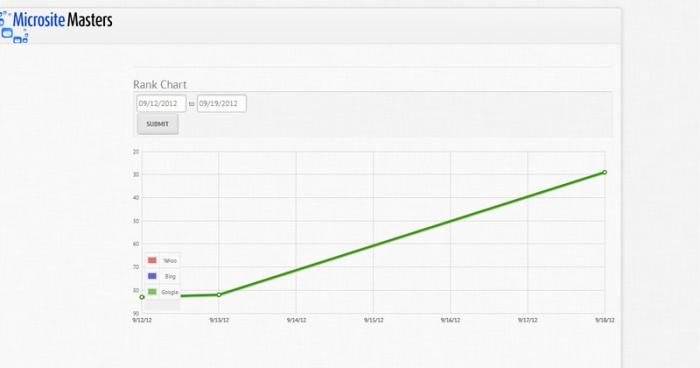
Task: Click the Rank Chart heading
Action: click(160, 84)
